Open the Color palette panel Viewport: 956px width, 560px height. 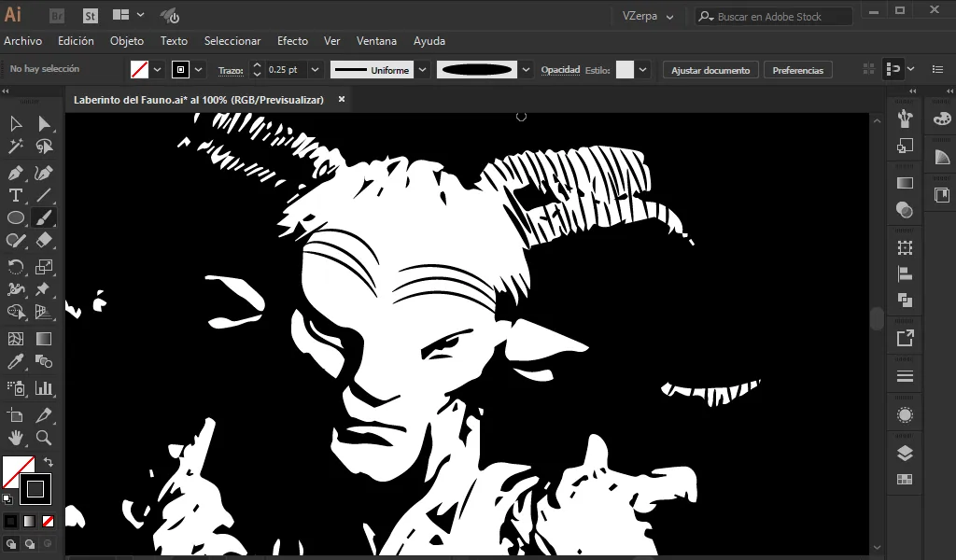pyautogui.click(x=942, y=119)
